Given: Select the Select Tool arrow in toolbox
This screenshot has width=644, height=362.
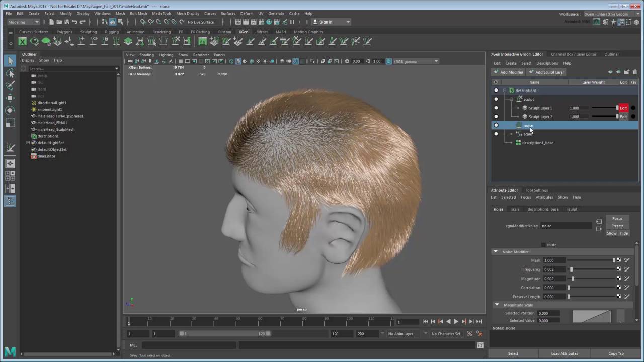Looking at the screenshot, I should pyautogui.click(x=10, y=61).
